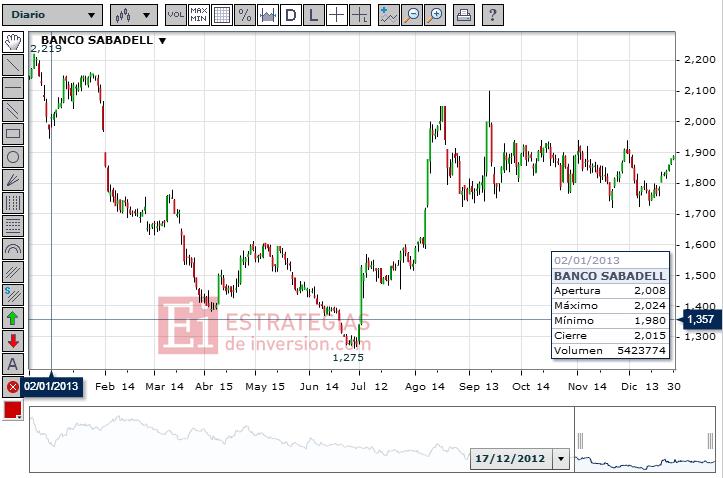Select the arcs drawing tool
Image resolution: width=723 pixels, height=478 pixels.
pos(13,249)
